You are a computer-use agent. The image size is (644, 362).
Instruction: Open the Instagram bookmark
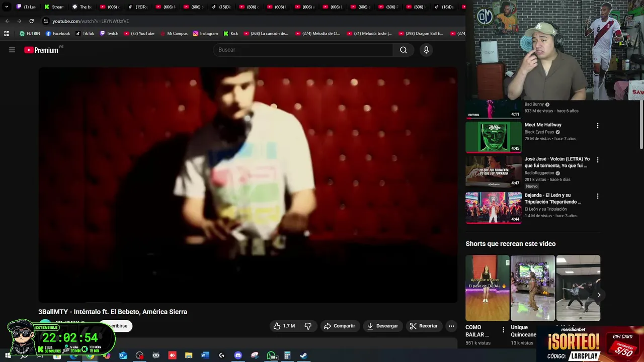click(205, 34)
